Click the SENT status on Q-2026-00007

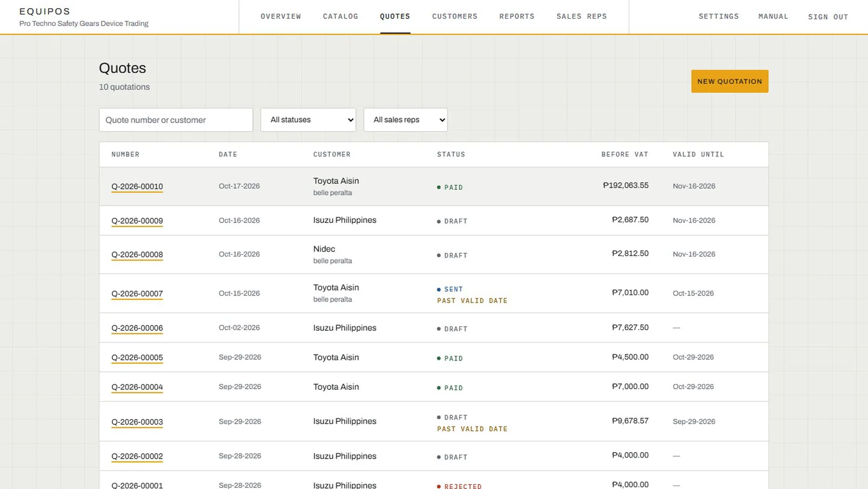pos(450,289)
